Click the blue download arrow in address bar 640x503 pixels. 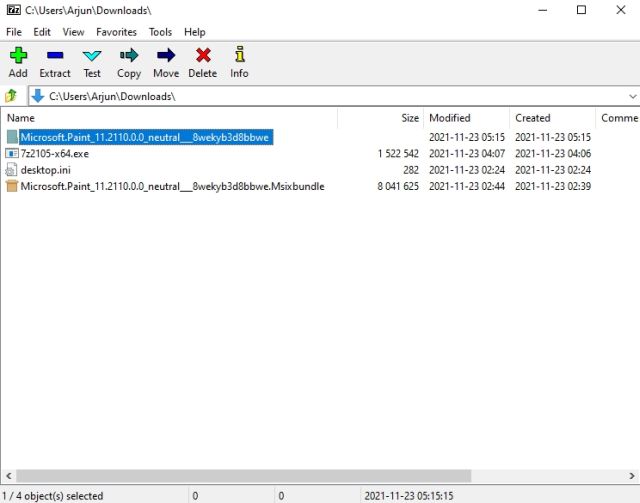click(x=38, y=96)
